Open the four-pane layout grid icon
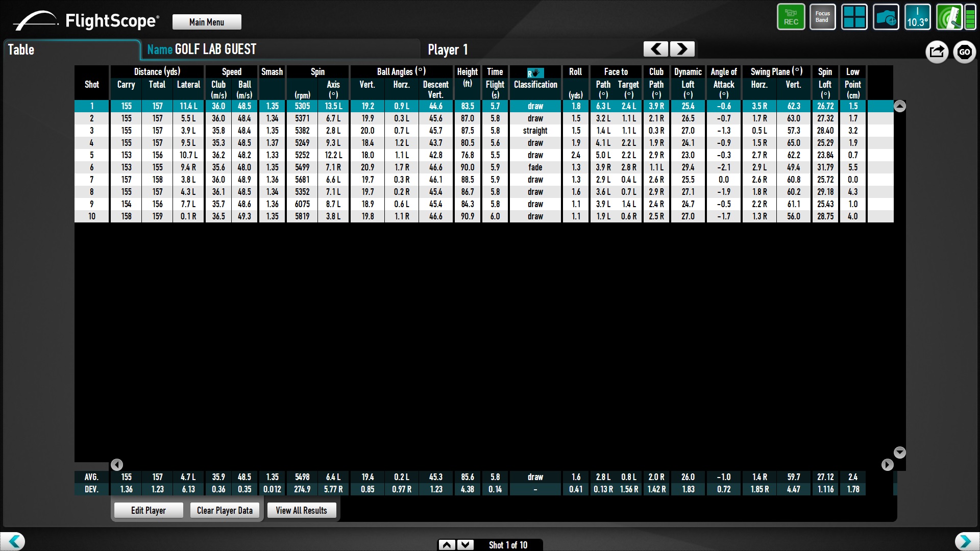980x551 pixels. 854,17
